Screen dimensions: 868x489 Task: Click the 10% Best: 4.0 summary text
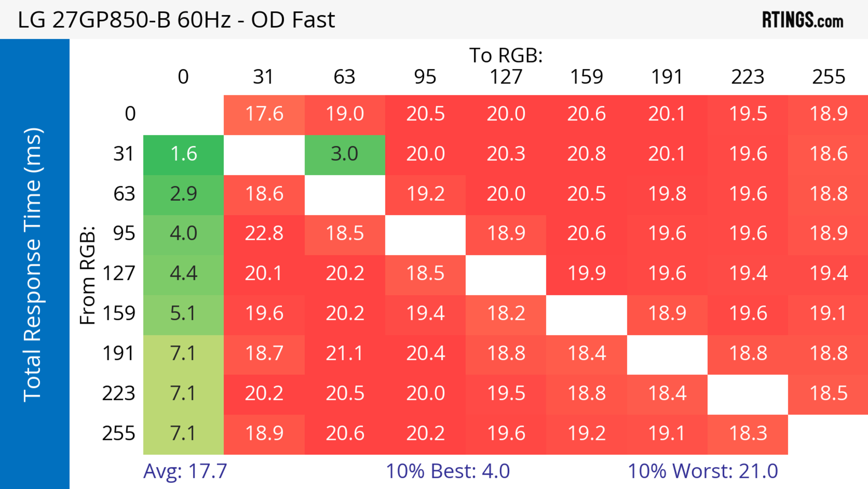point(448,471)
